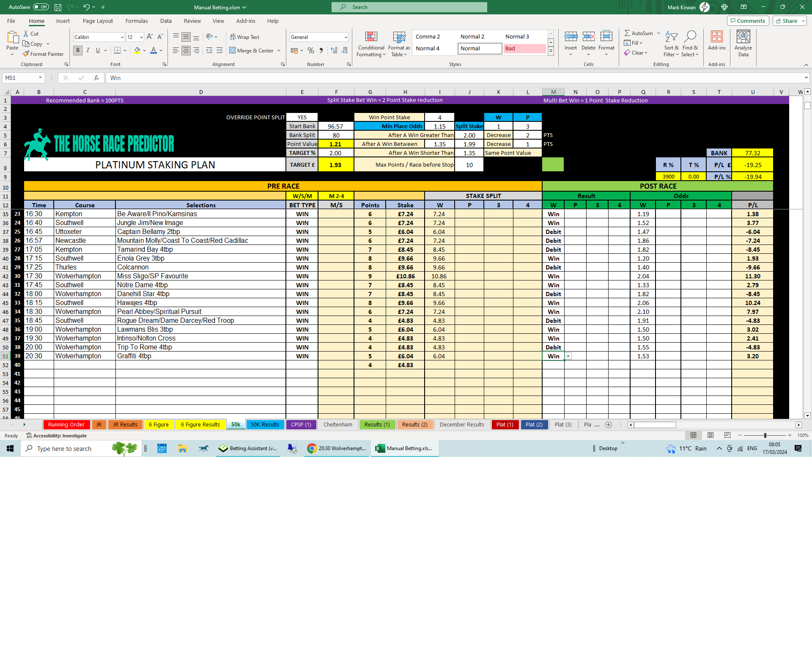Open Conditional Formatting icon
The height and width of the screenshot is (665, 812).
[371, 37]
